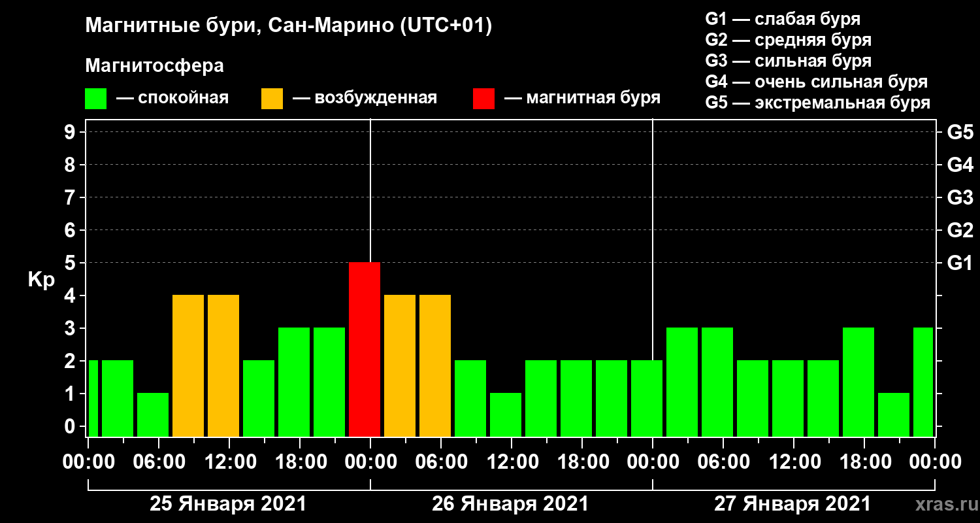Click the "26 Января 2021" date label
The width and height of the screenshot is (980, 523).
(510, 505)
